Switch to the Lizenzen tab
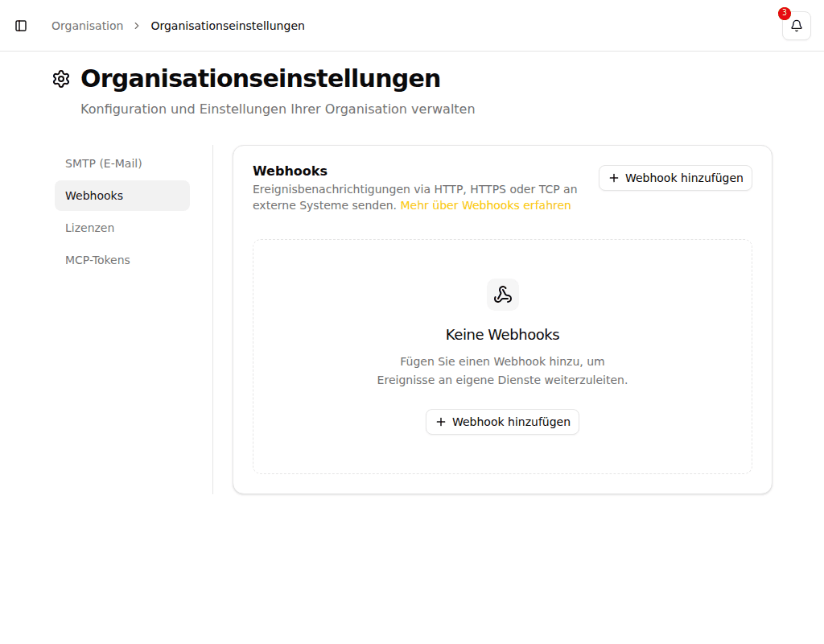The image size is (824, 644). (122, 228)
